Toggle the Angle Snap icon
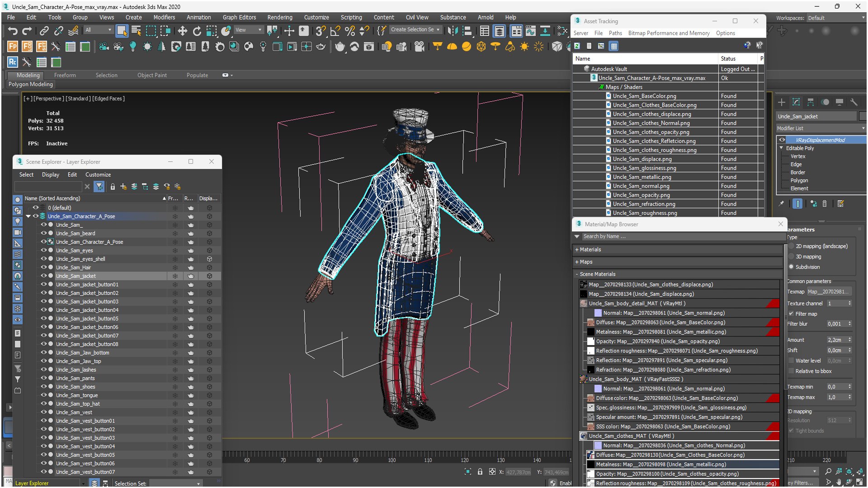This screenshot has height=488, width=868. point(335,31)
